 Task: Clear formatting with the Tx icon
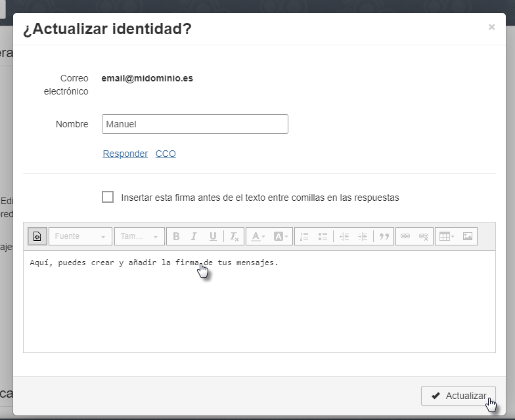coord(234,236)
